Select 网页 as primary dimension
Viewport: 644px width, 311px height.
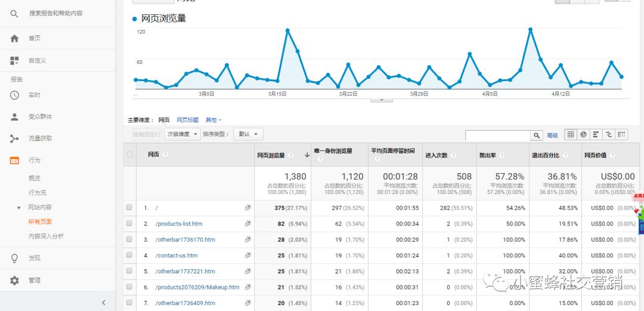pyautogui.click(x=164, y=120)
